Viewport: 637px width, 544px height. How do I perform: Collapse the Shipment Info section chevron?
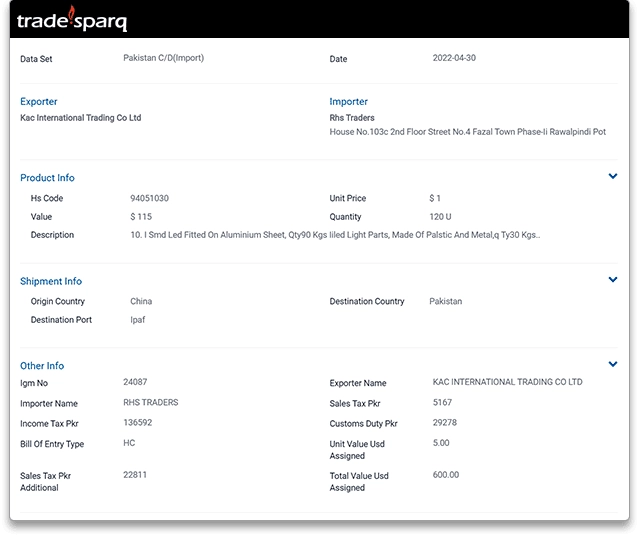[x=613, y=280]
